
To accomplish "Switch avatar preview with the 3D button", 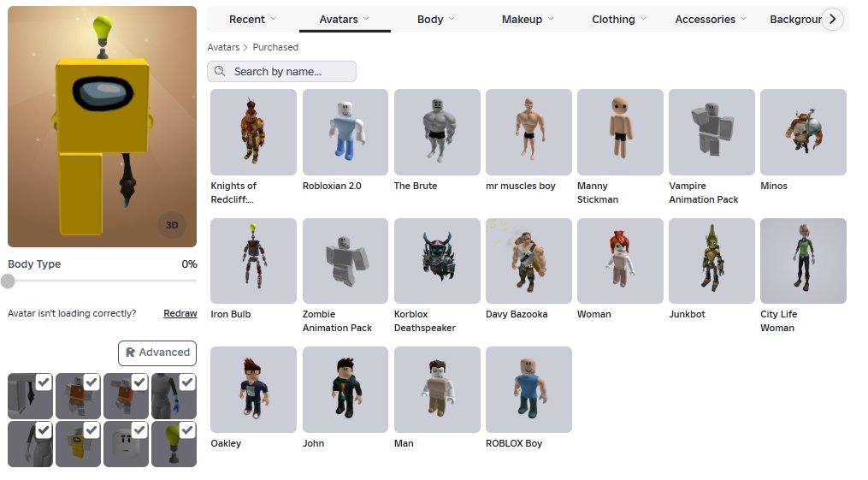I will 172,225.
